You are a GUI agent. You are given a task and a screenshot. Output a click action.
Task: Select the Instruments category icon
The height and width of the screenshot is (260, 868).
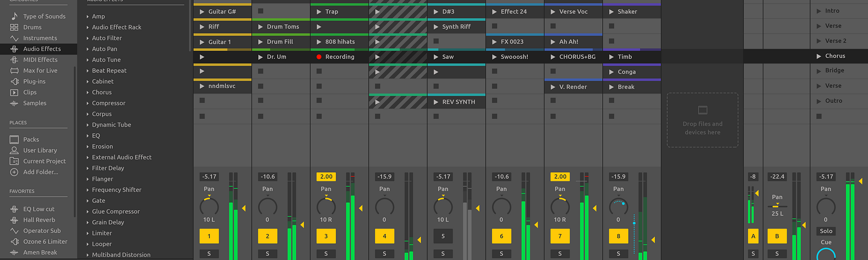[14, 38]
